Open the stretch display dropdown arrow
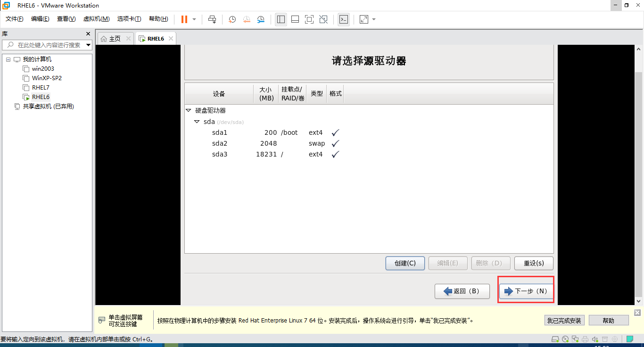 374,19
